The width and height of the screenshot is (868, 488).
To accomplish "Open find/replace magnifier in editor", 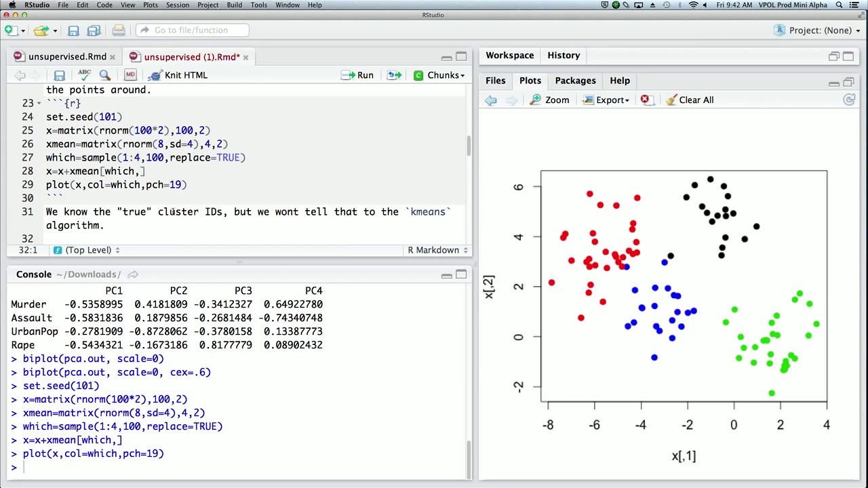I will click(105, 75).
